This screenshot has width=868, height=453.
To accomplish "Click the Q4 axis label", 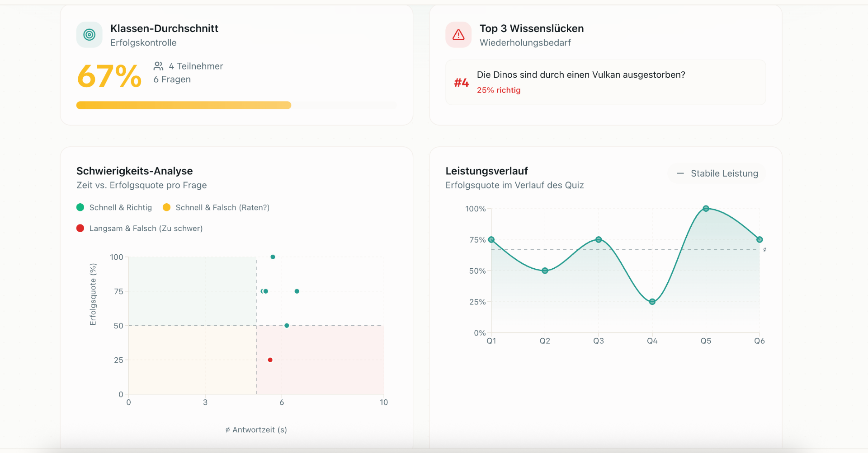I will click(652, 341).
